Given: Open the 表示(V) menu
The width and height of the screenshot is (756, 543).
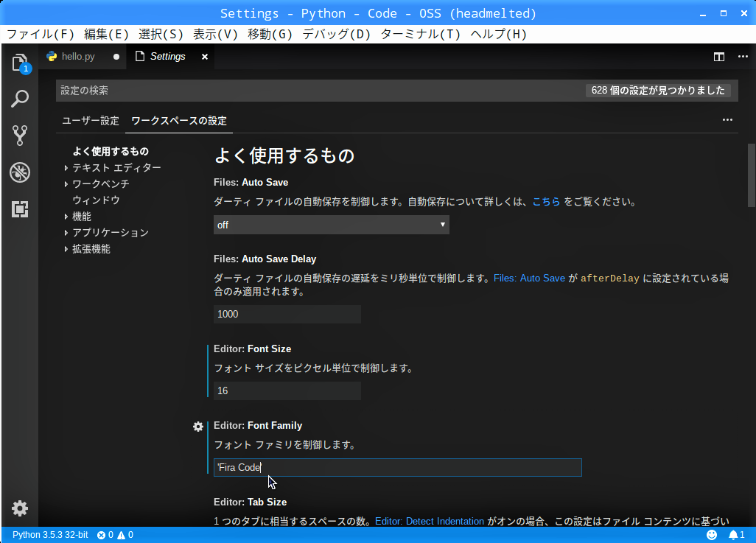Looking at the screenshot, I should pyautogui.click(x=215, y=34).
